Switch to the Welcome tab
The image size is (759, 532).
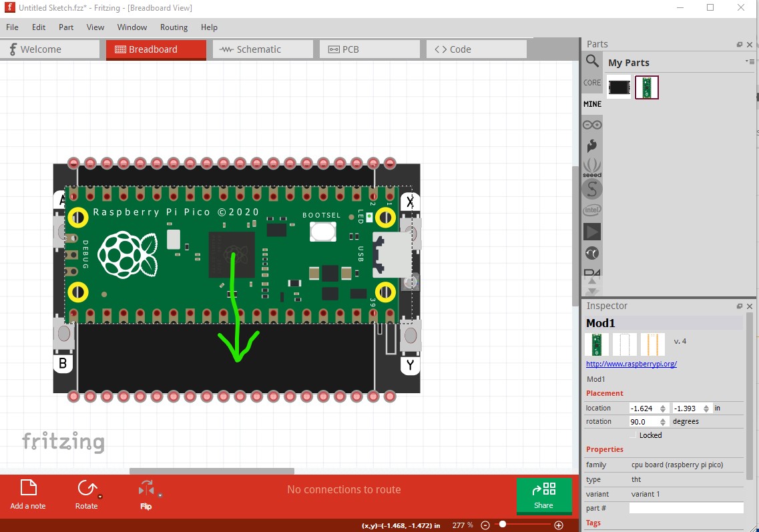(x=50, y=49)
